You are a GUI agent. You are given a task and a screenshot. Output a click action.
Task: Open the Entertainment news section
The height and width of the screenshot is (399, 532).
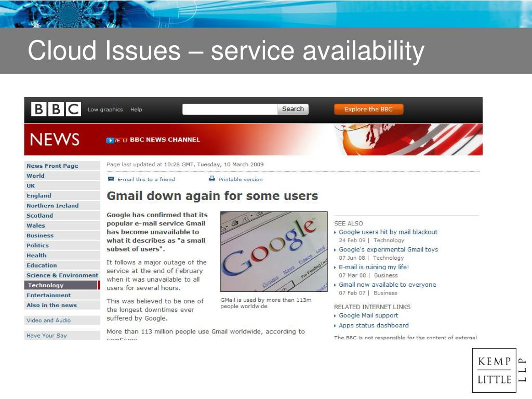pyautogui.click(x=62, y=295)
